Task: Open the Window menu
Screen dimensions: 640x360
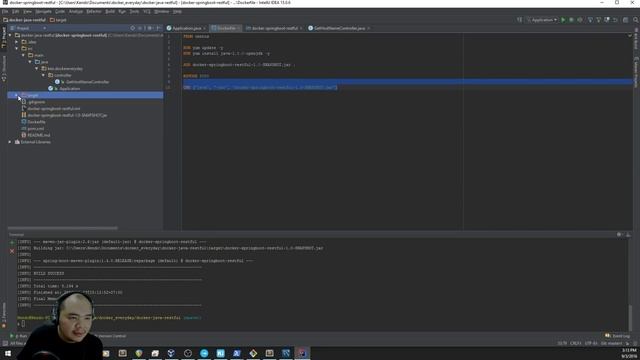Action: click(x=162, y=11)
